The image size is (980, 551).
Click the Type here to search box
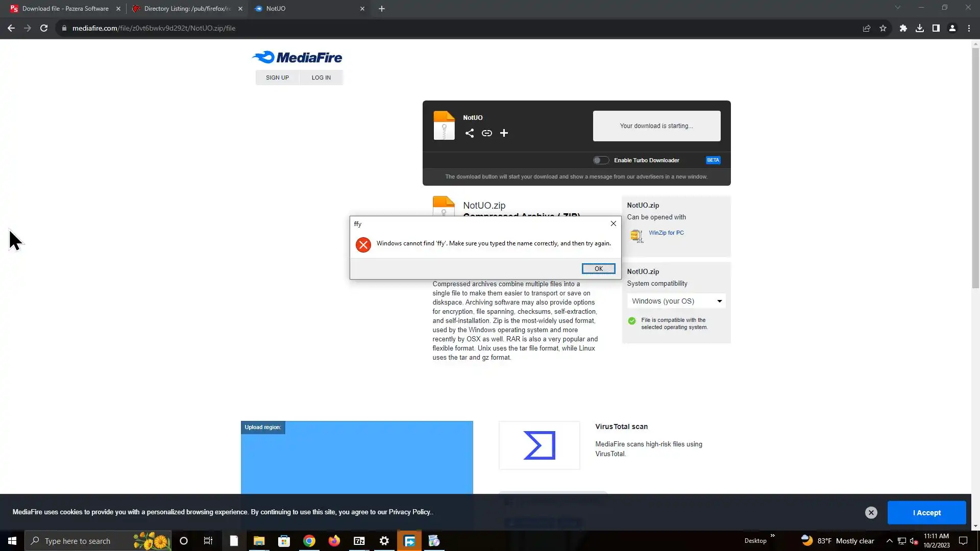(78, 541)
